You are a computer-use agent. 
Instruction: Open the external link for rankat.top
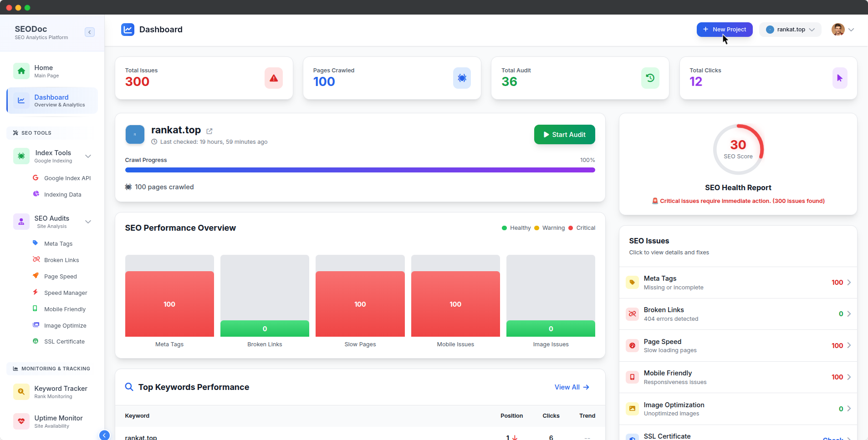pyautogui.click(x=209, y=131)
